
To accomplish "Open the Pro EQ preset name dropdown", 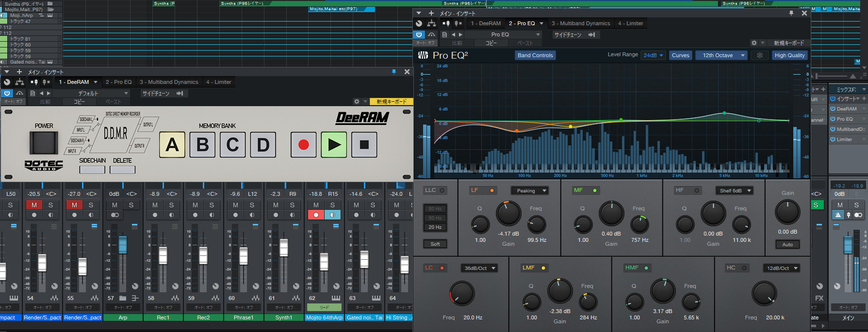I will coord(503,34).
